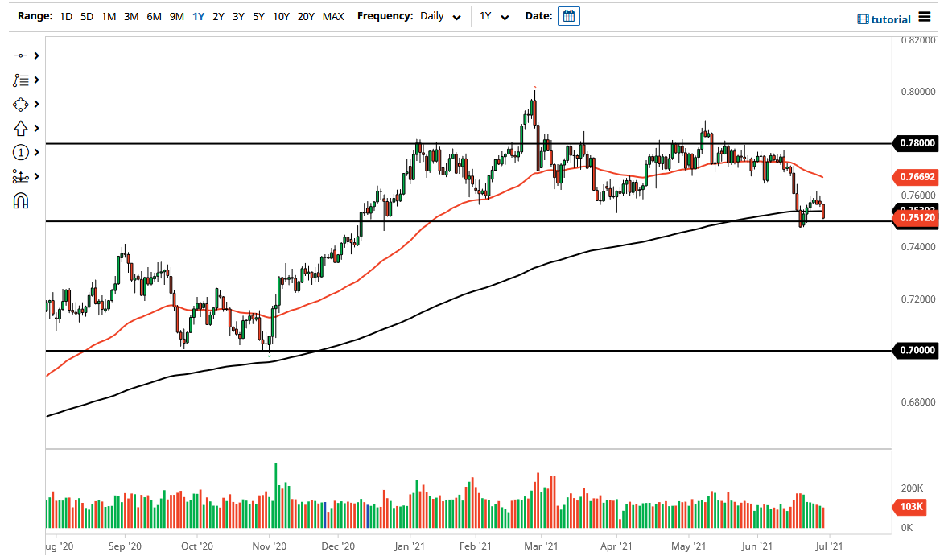Select the numbered wave label tool
The width and height of the screenshot is (944, 560).
tap(20, 152)
